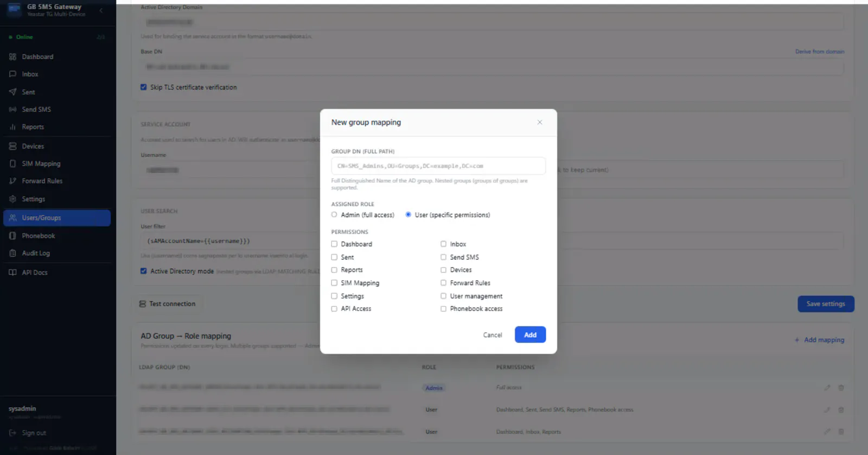Click the sysadmin username text
Viewport: 868px width, 455px height.
click(x=22, y=408)
